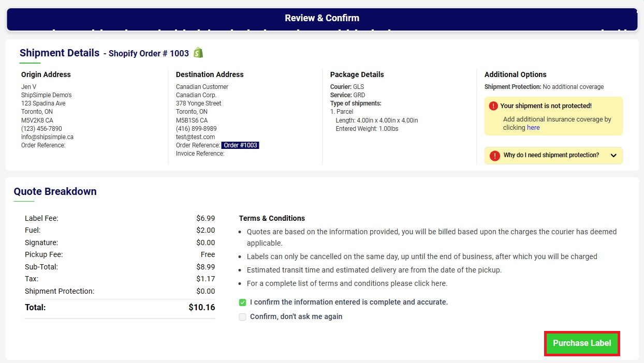
Task: Click the Shopify bag icon
Action: tap(198, 53)
